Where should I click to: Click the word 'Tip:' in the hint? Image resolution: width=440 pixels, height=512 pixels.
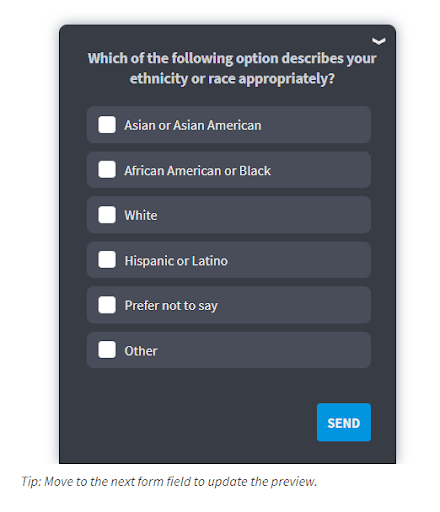[x=31, y=482]
